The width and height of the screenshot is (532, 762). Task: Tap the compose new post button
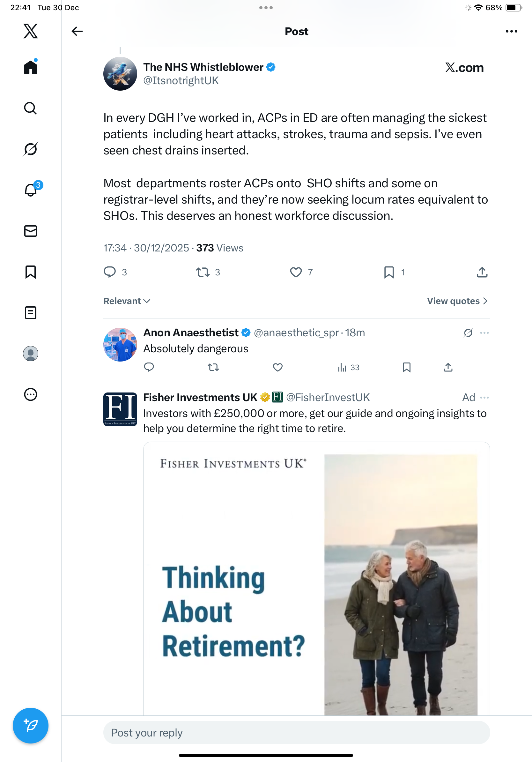point(31,726)
